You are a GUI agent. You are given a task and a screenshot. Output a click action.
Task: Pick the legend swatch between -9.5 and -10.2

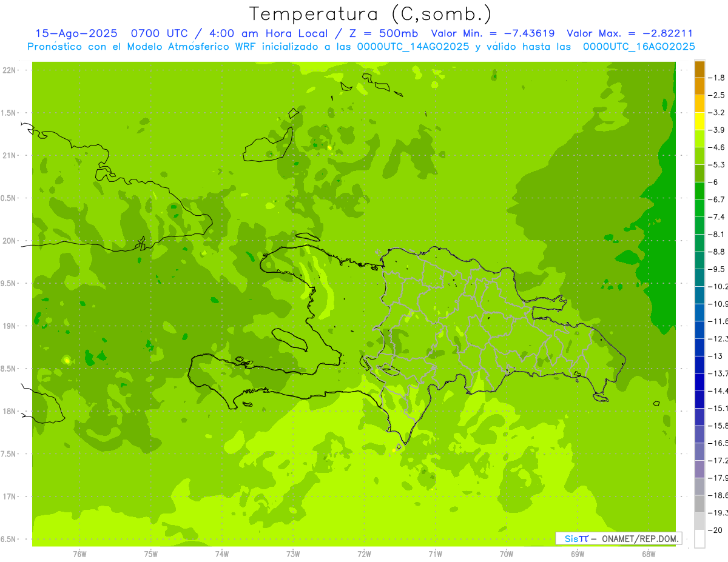click(699, 278)
